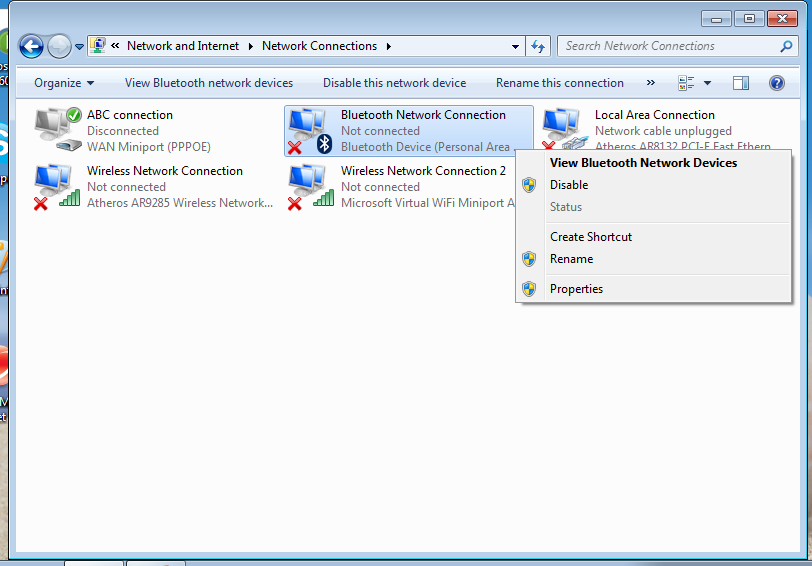Close the Network Connections window
This screenshot has width=812, height=566.
[x=782, y=19]
